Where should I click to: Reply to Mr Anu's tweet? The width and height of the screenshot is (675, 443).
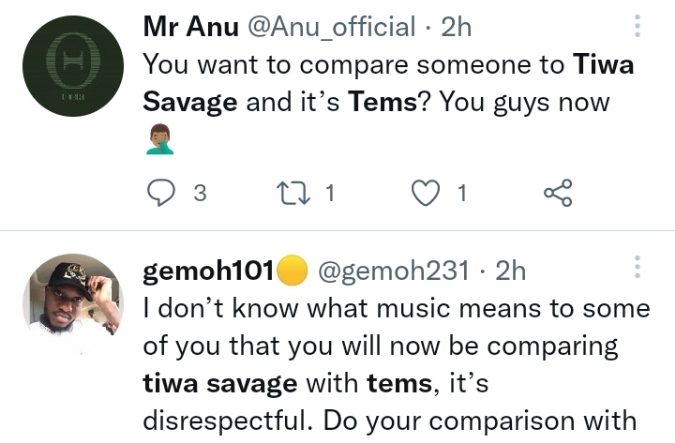click(x=160, y=195)
